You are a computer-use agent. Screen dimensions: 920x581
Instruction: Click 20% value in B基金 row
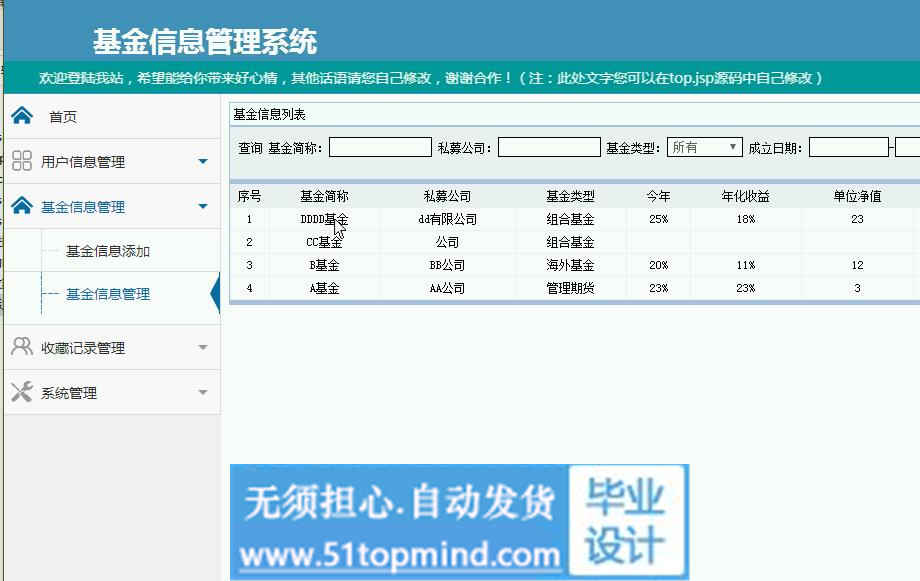(x=658, y=265)
